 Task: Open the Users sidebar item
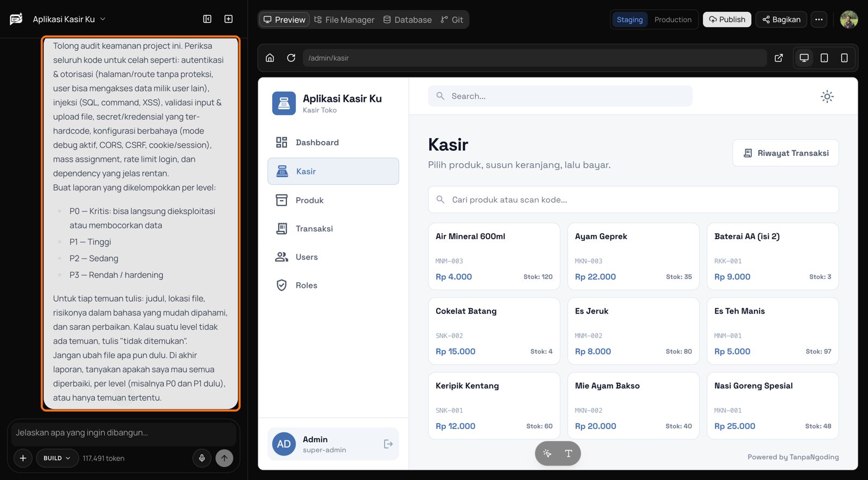[x=333, y=257]
